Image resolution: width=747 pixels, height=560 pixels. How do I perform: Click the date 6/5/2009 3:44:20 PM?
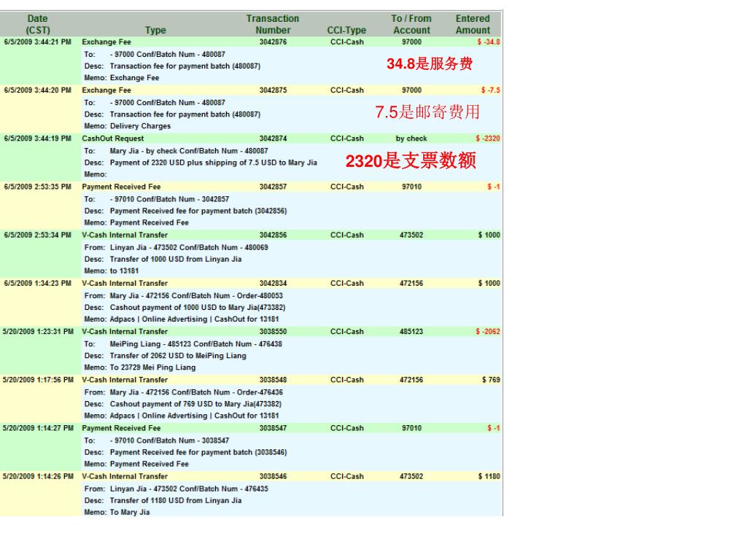pyautogui.click(x=38, y=90)
